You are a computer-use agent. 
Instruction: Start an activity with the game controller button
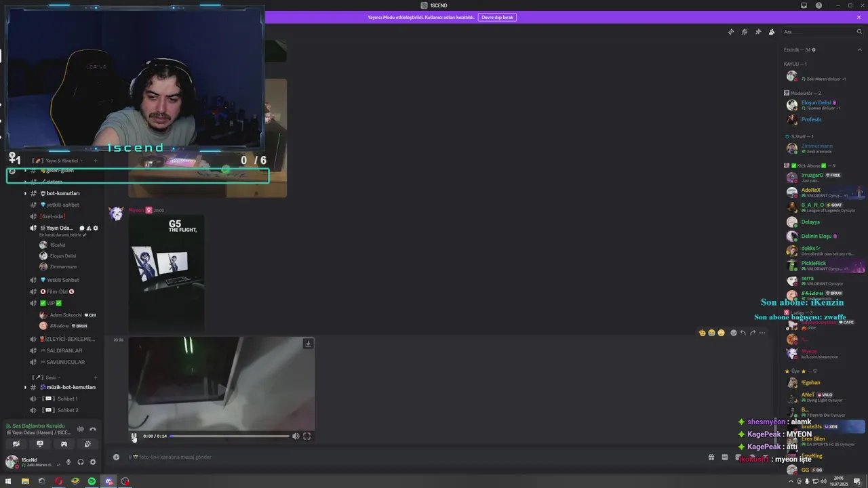(x=64, y=444)
